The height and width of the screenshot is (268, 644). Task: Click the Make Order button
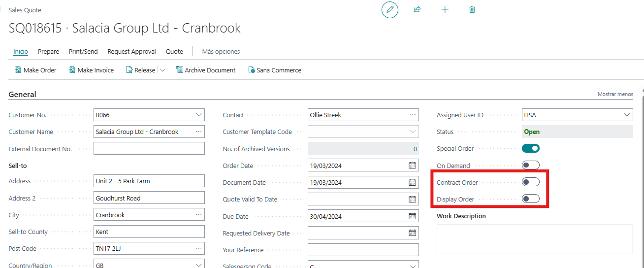tap(35, 70)
